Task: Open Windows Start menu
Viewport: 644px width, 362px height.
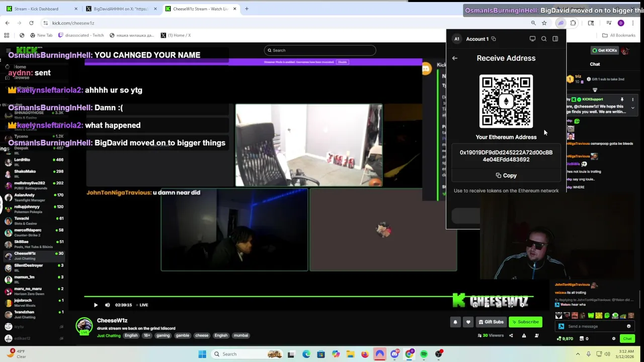Action: [202, 354]
